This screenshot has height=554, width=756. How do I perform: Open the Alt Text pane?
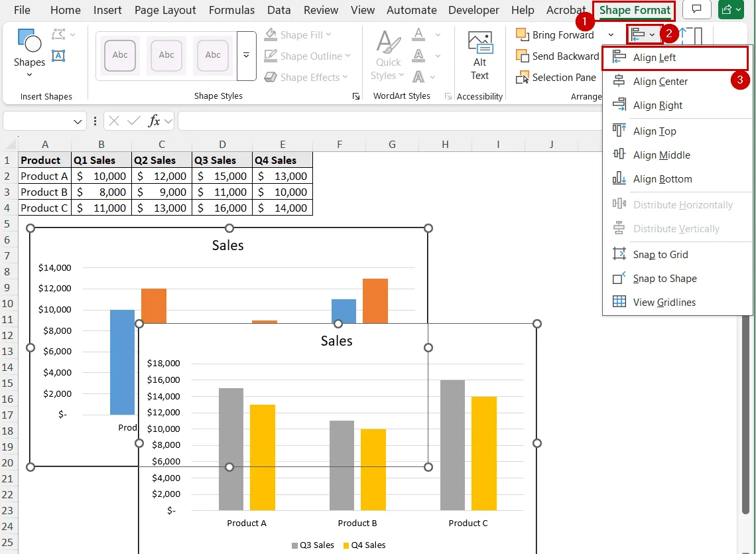click(479, 56)
